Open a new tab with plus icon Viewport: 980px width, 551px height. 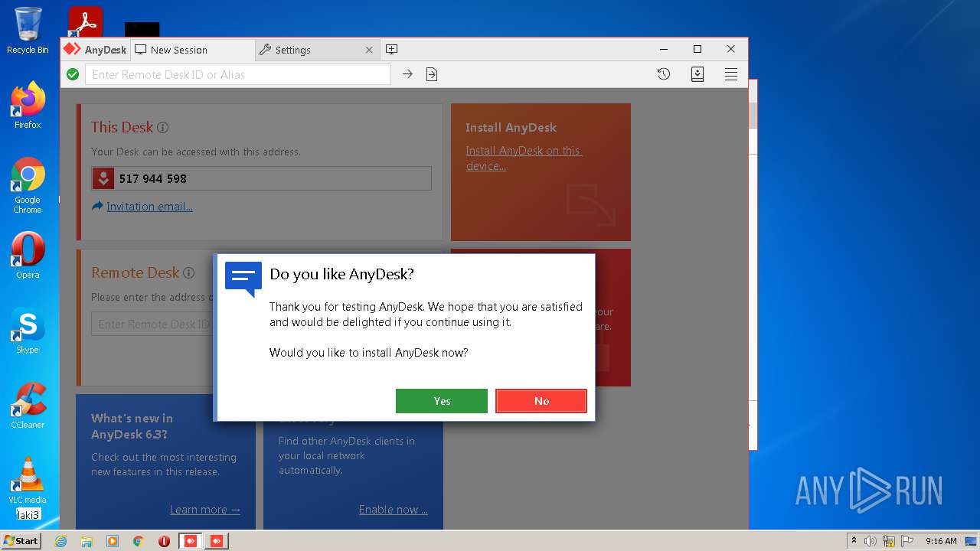pyautogui.click(x=391, y=50)
